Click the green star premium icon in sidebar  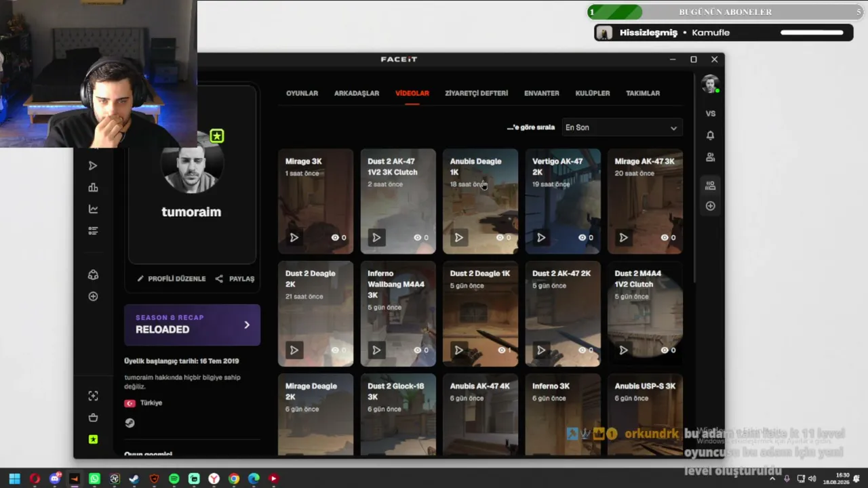click(93, 439)
